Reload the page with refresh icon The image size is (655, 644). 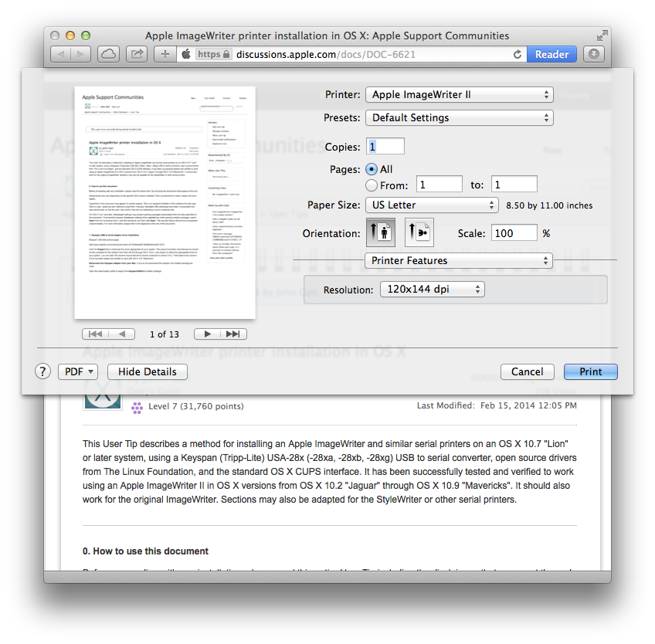pos(518,54)
